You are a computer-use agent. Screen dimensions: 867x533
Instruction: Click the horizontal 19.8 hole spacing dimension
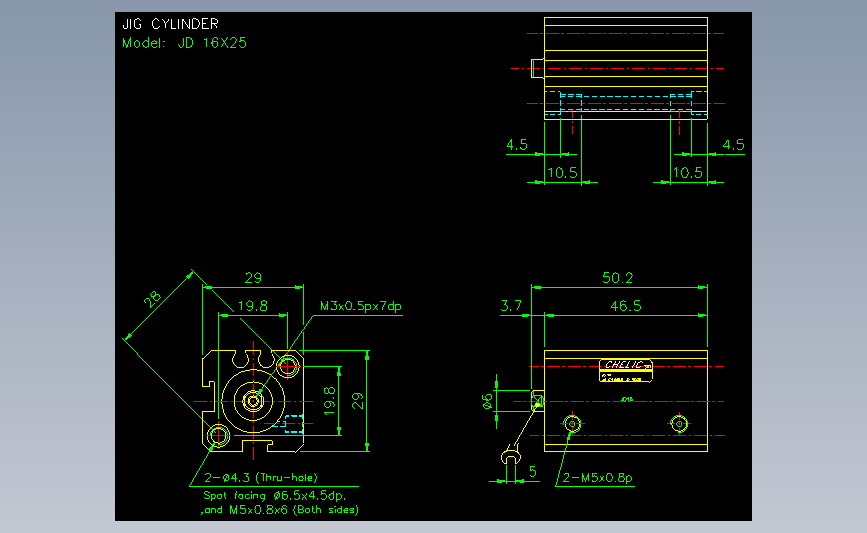point(253,306)
